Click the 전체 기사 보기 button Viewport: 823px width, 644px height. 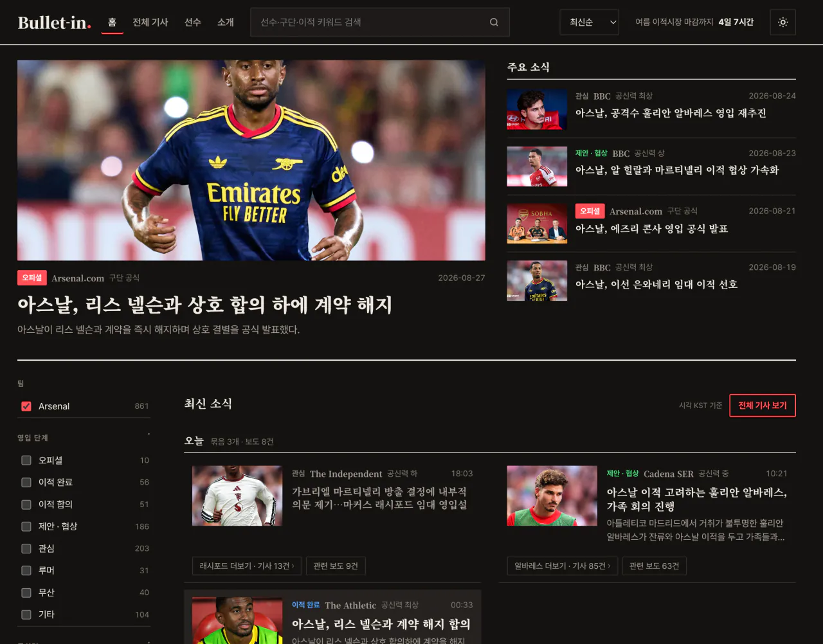(x=763, y=406)
